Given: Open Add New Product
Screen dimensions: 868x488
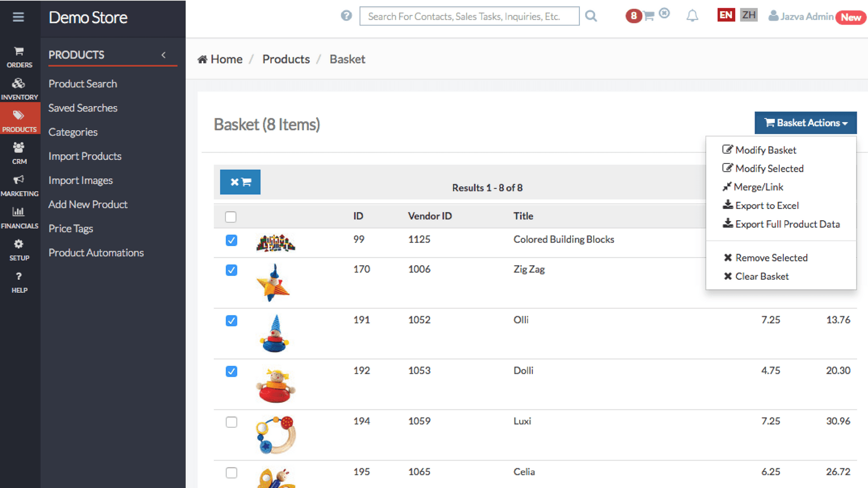Looking at the screenshot, I should (88, 204).
